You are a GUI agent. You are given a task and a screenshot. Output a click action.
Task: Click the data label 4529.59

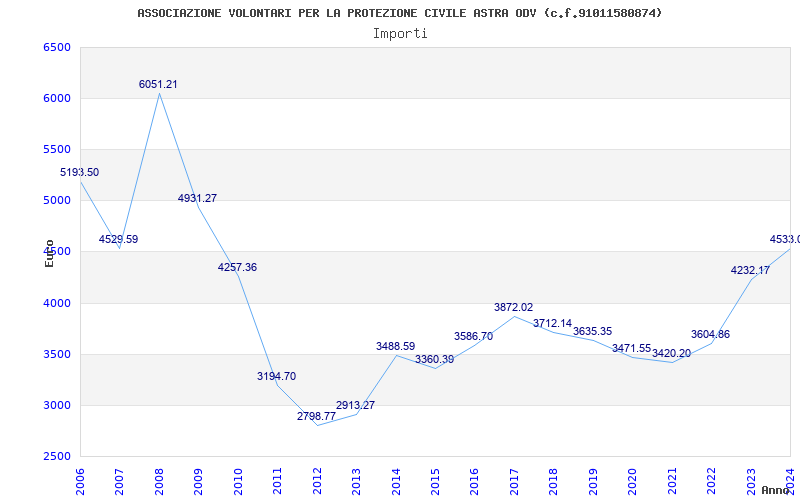[x=118, y=239]
